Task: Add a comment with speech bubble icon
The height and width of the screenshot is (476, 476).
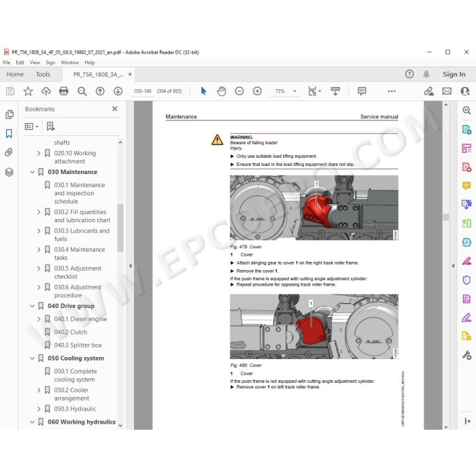Action: [362, 91]
